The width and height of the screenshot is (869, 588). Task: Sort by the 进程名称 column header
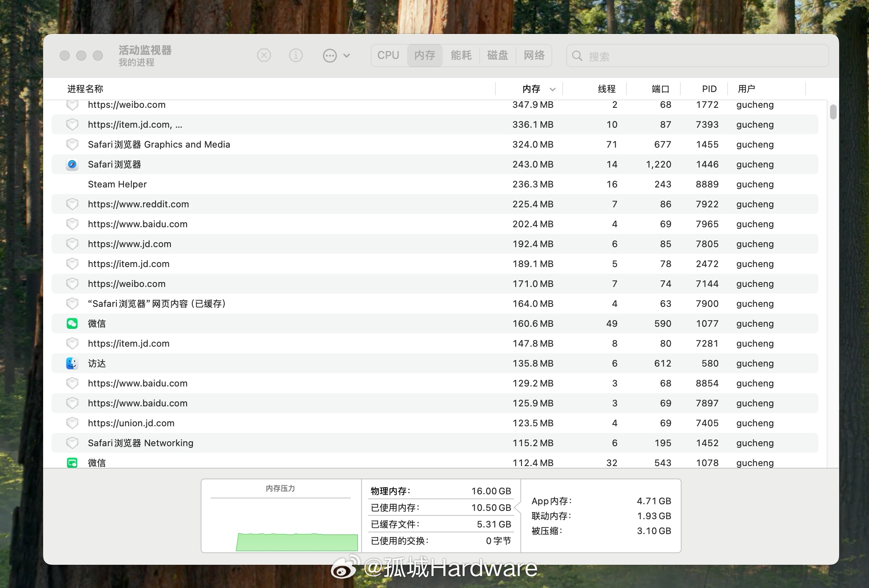[x=85, y=89]
